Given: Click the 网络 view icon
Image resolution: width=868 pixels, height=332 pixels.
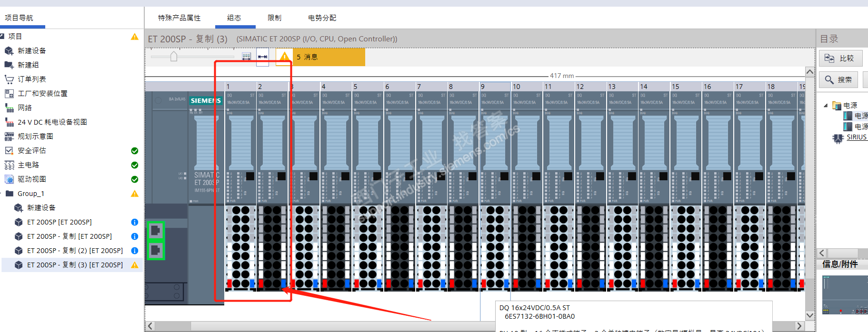Looking at the screenshot, I should click(9, 108).
